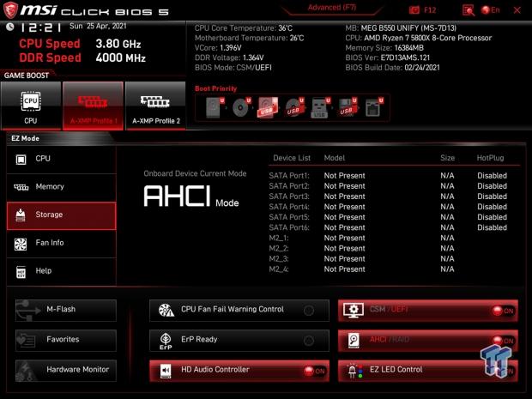
Task: Click the Device List column header
Action: 292,158
